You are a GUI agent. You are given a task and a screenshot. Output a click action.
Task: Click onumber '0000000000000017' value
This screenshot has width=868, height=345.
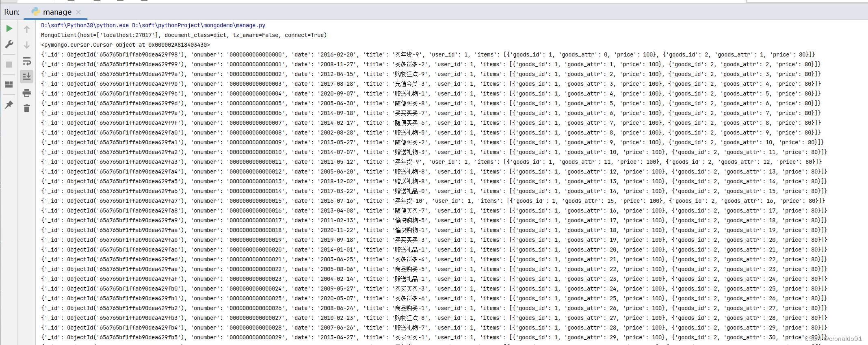coord(256,220)
